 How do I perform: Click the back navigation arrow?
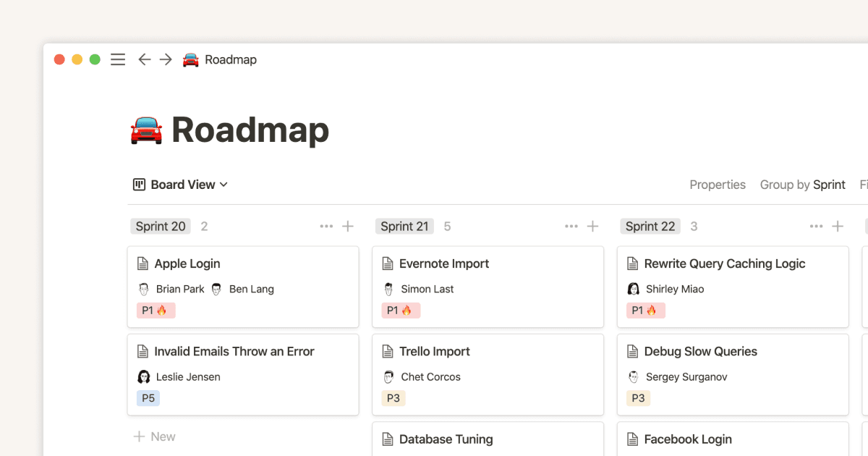pyautogui.click(x=144, y=59)
